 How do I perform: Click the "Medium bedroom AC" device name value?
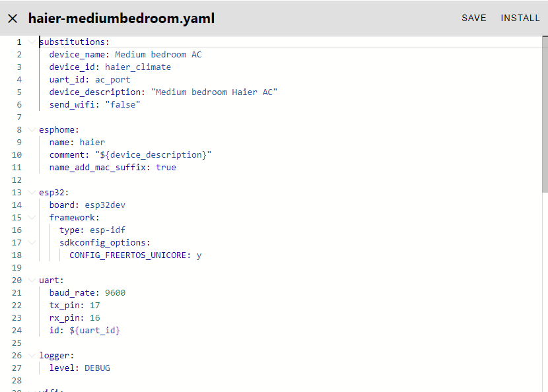[x=158, y=55]
